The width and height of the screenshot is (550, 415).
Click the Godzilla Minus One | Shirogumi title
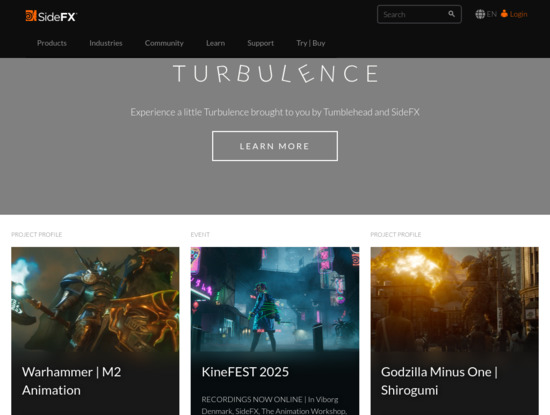(x=439, y=381)
